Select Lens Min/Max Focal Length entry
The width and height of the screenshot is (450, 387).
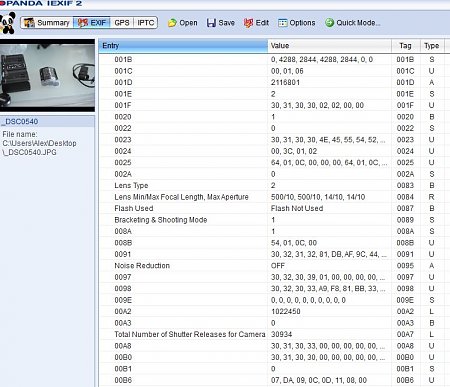(x=181, y=197)
